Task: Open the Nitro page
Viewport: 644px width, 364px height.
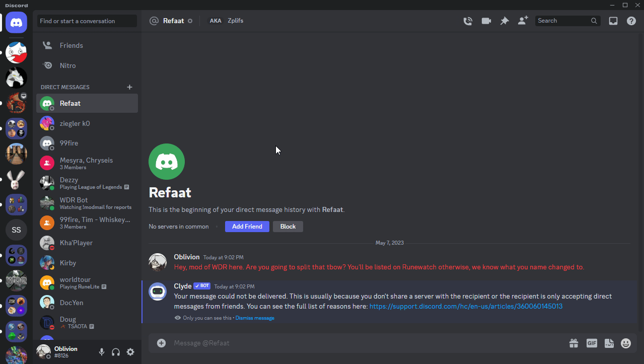Action: coord(67,65)
